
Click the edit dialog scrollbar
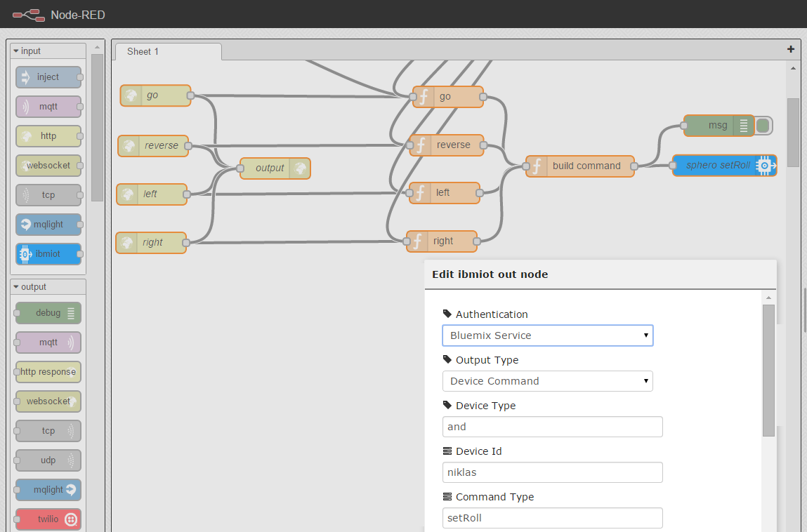[x=768, y=371]
